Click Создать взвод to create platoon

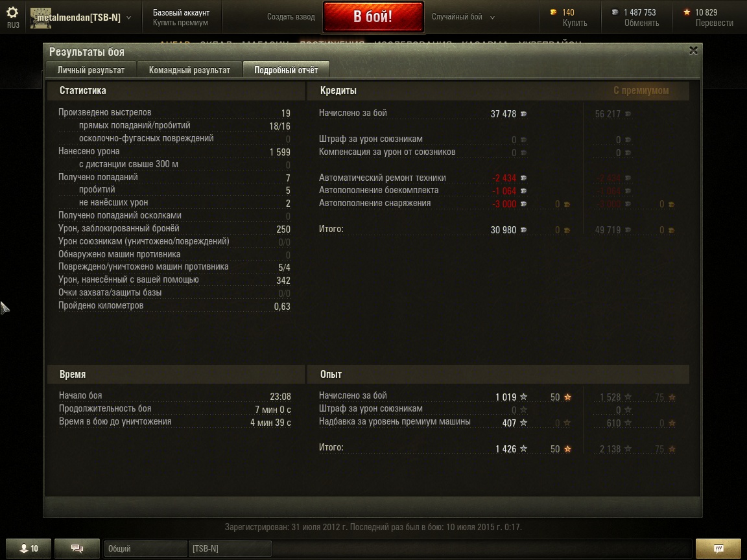click(x=290, y=17)
